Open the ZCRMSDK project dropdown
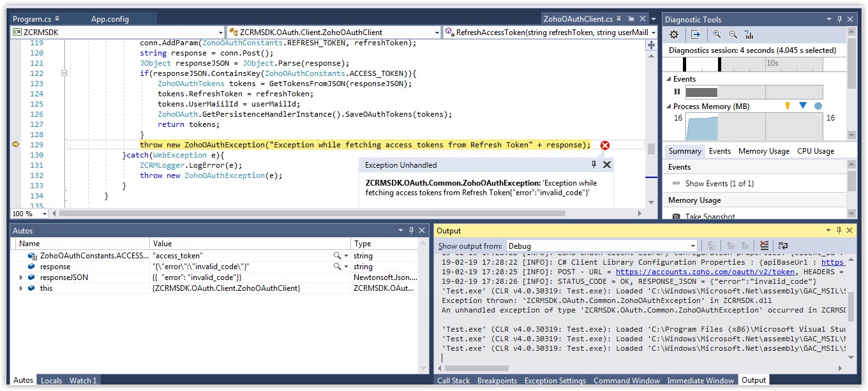 [x=221, y=32]
